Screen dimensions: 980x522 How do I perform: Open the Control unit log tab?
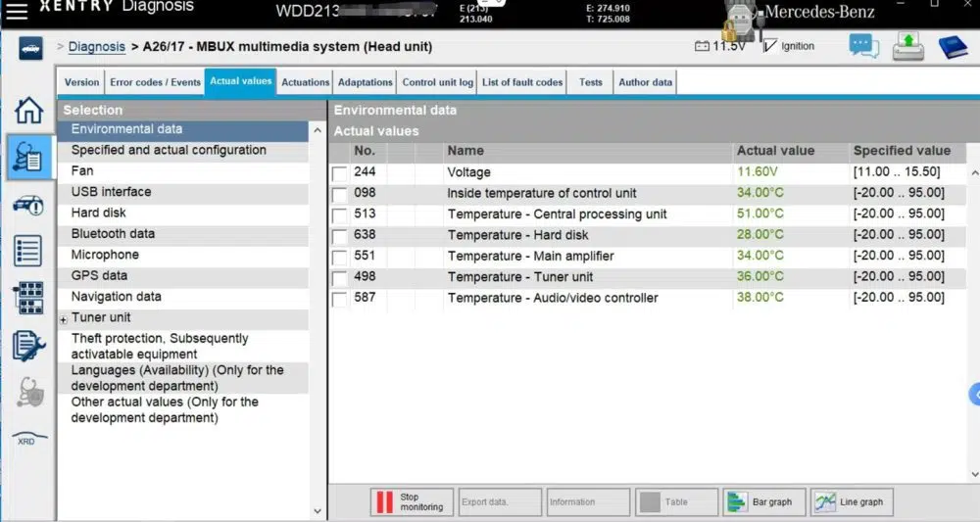click(x=437, y=82)
